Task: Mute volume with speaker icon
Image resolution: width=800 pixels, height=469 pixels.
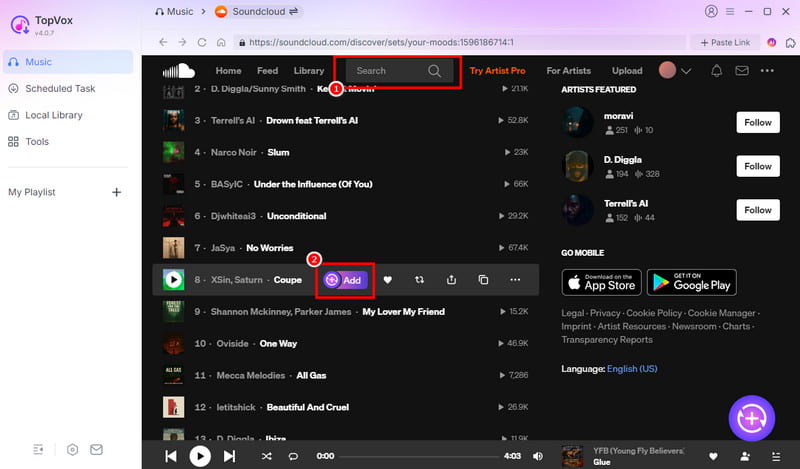Action: pos(538,456)
